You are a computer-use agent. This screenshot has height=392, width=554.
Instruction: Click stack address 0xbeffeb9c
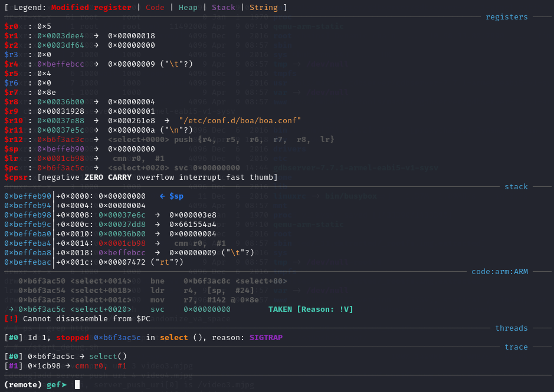[27, 224]
